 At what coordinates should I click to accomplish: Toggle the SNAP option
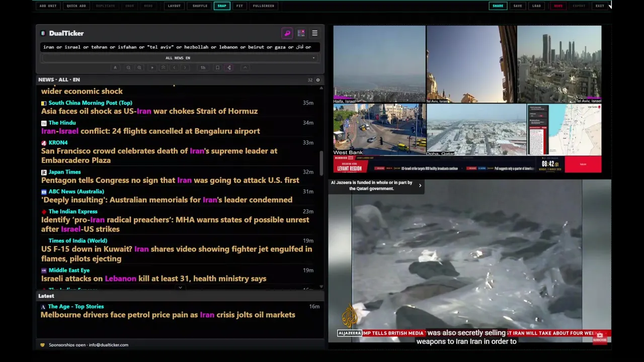click(222, 6)
